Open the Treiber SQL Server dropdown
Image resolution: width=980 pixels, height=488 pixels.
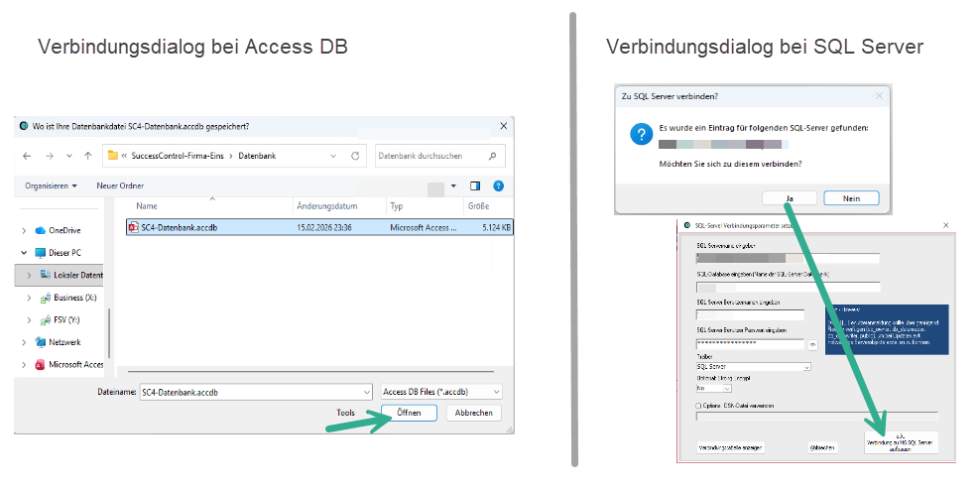(x=806, y=367)
